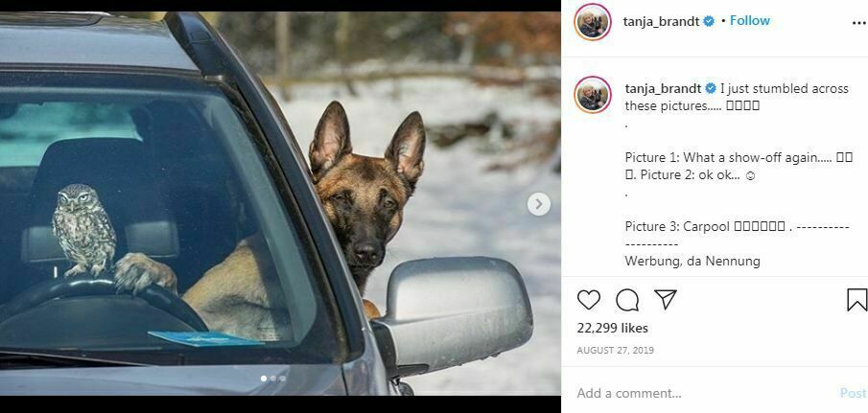Open the three-dot more options menu
Viewport: 868px width, 413px height.
coord(858,22)
